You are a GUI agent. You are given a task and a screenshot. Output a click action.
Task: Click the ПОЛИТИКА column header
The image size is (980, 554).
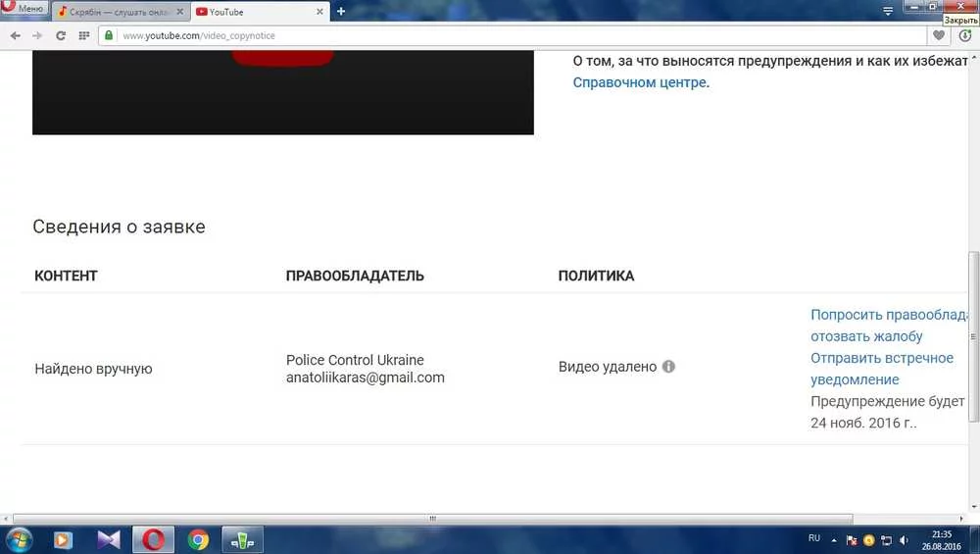596,276
